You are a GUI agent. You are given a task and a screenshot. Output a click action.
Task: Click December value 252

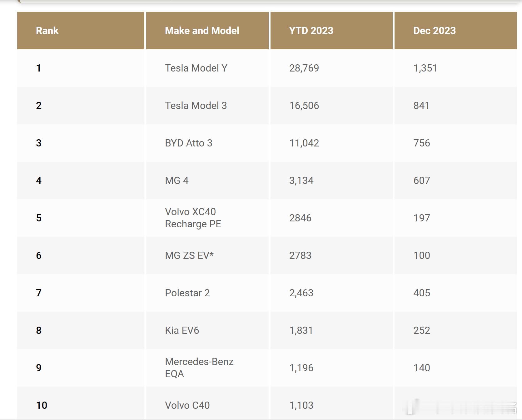[422, 330]
